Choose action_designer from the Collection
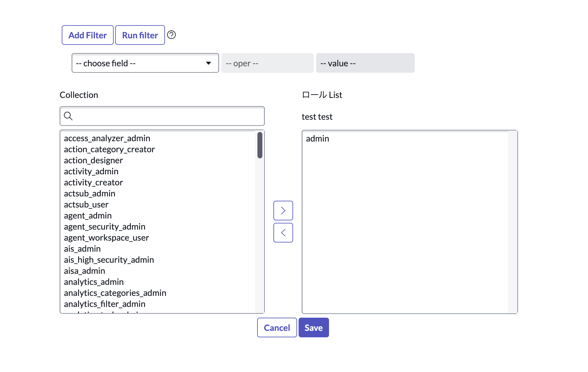Screen dimensions: 588x372 [x=93, y=161]
